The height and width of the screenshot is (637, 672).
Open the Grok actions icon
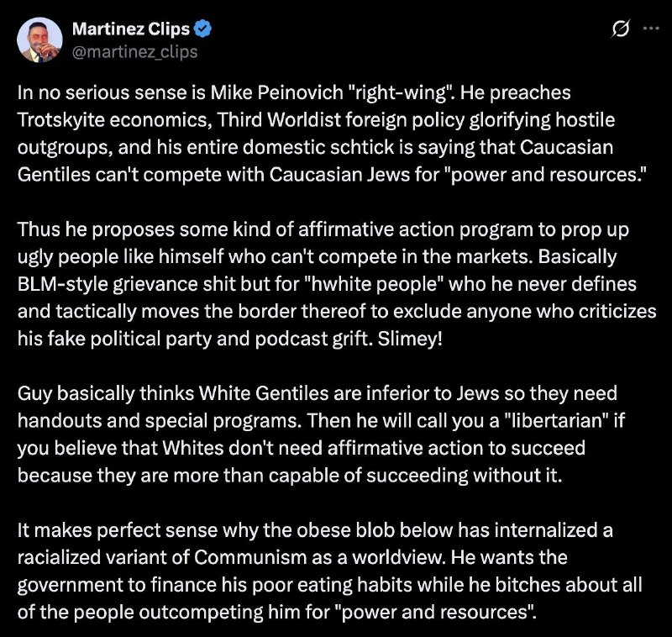(622, 29)
